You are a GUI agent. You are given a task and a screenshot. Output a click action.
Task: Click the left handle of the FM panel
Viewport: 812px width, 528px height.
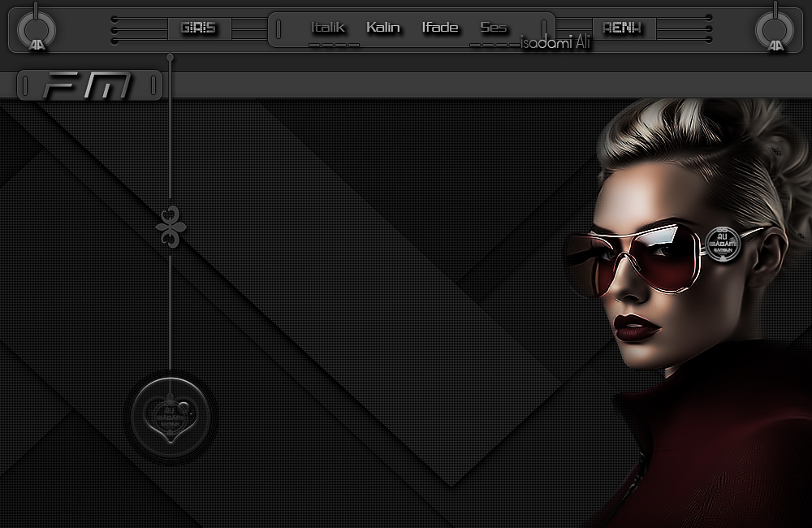point(25,85)
